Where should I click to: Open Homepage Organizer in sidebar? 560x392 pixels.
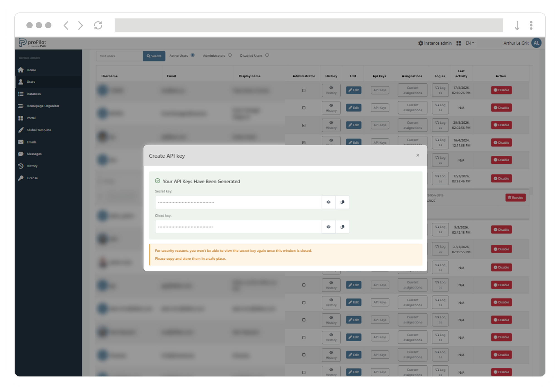tap(43, 106)
